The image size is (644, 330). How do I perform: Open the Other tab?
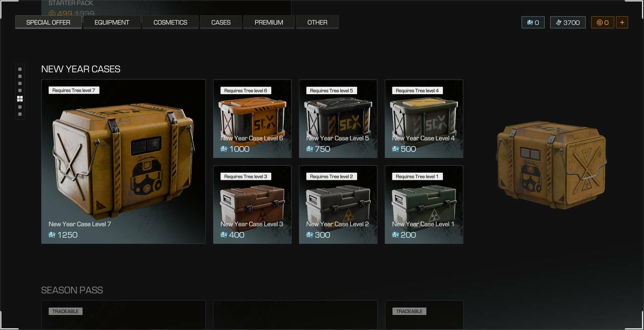tap(317, 22)
